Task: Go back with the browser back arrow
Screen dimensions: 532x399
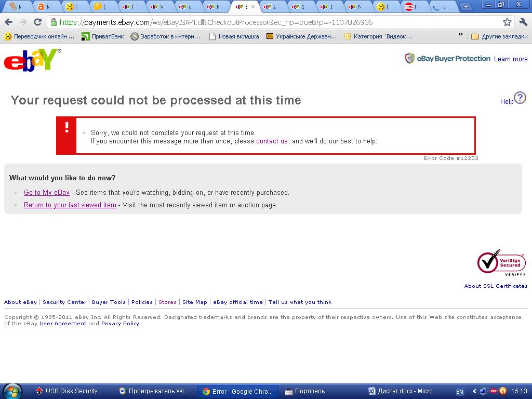Action: tap(8, 22)
